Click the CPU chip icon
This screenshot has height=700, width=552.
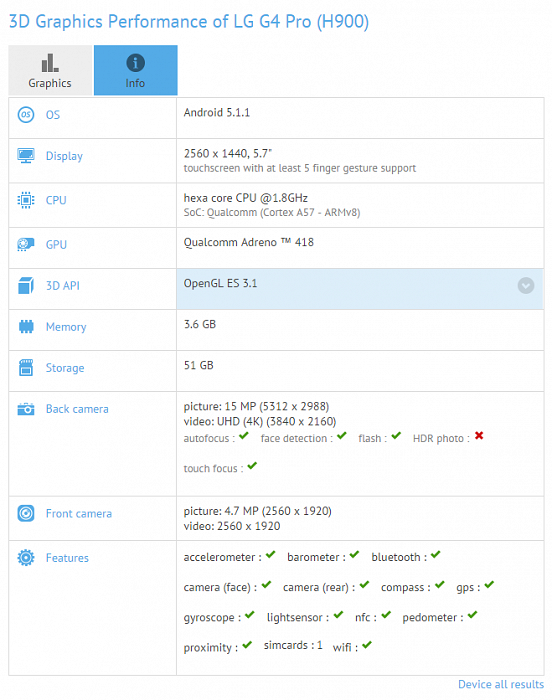coord(26,200)
